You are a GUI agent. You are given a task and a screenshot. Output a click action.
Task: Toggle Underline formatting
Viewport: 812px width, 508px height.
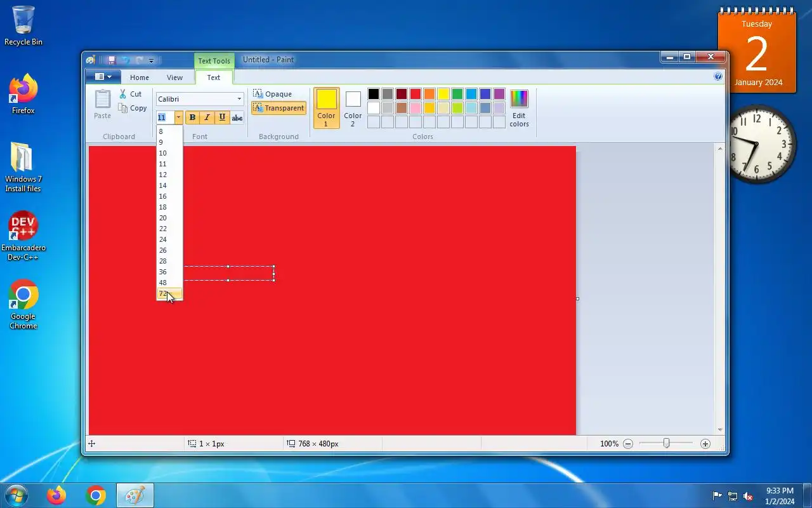point(222,117)
